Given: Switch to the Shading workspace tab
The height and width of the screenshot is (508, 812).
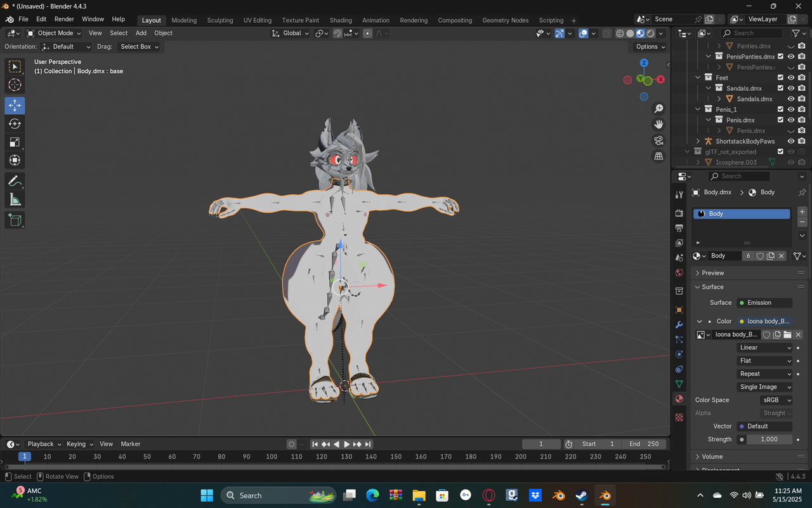Looking at the screenshot, I should point(341,20).
